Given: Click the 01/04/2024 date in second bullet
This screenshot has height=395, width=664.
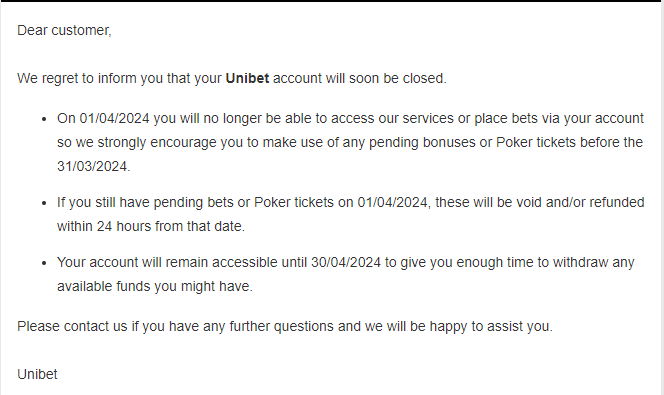Looking at the screenshot, I should pyautogui.click(x=392, y=202).
